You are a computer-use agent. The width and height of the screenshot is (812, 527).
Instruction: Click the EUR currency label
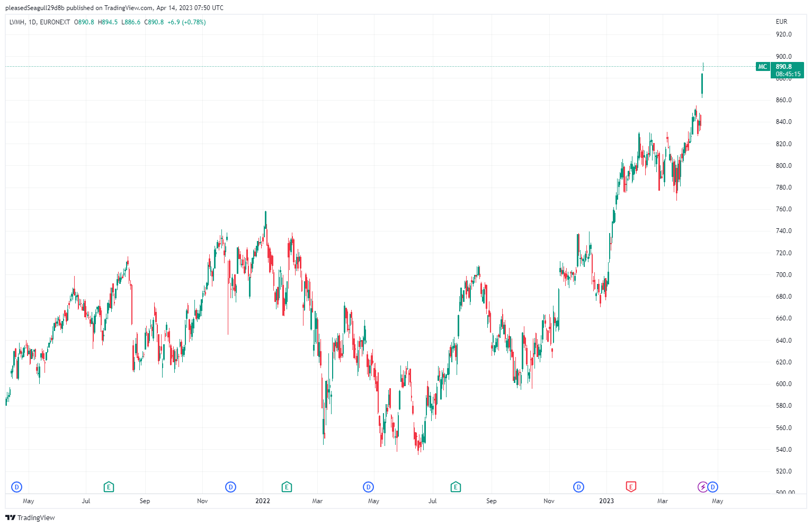pyautogui.click(x=781, y=22)
